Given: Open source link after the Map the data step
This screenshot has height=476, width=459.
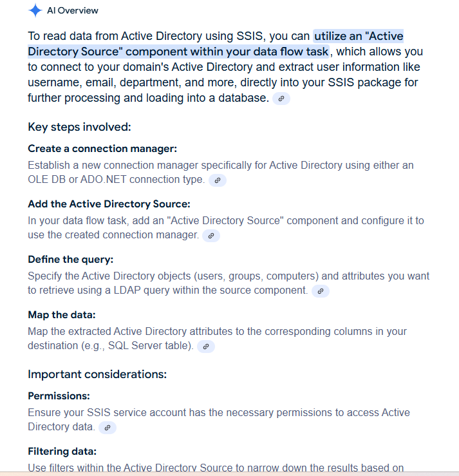Looking at the screenshot, I should click(205, 347).
